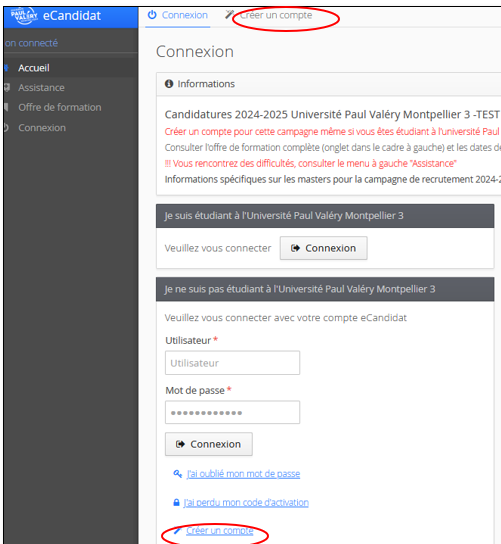Viewport: 501px width, 544px height.
Task: Open J'ai oublié mon mot de passe link
Action: [243, 474]
